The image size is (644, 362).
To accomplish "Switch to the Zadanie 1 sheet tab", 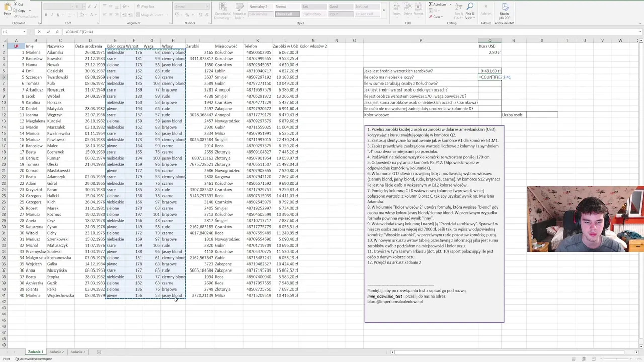I will pyautogui.click(x=35, y=352).
